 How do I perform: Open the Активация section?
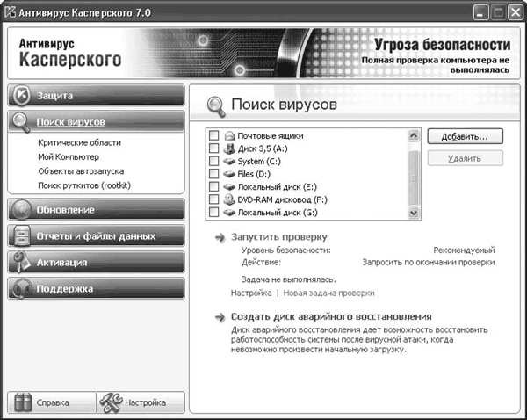click(x=96, y=263)
